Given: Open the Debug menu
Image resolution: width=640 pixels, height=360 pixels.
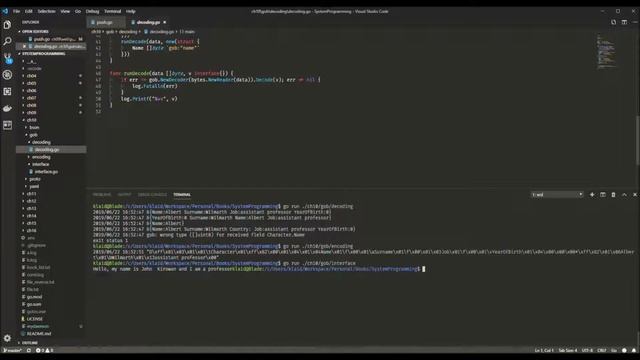Looking at the screenshot, I should [x=92, y=11].
